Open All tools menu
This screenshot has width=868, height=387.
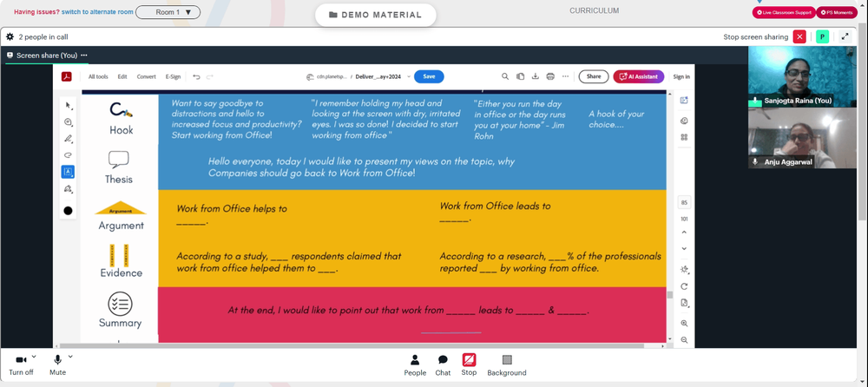(x=98, y=76)
